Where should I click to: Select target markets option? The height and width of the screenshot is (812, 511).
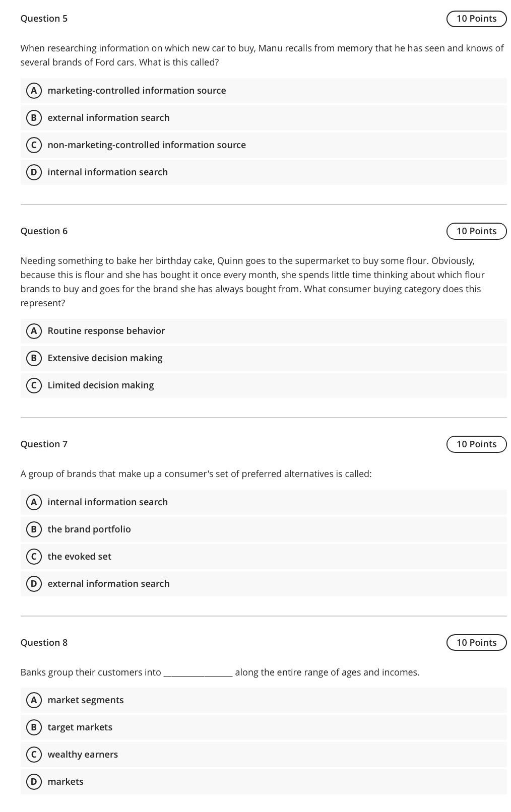pos(80,727)
